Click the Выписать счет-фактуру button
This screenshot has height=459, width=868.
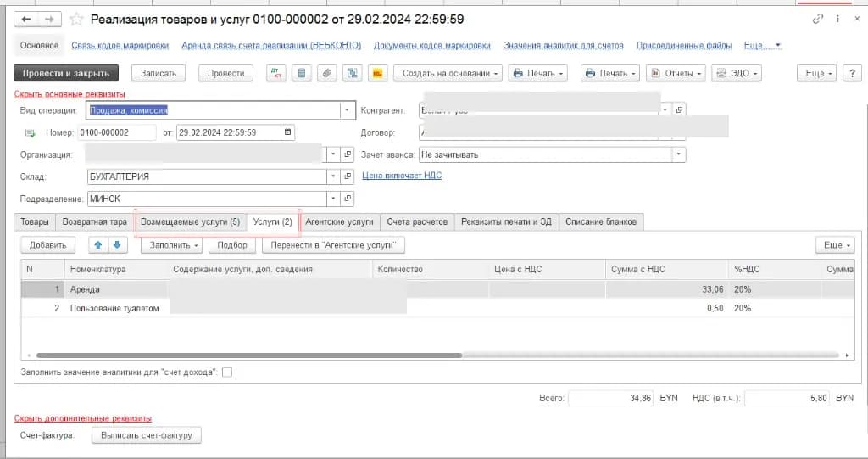point(146,435)
